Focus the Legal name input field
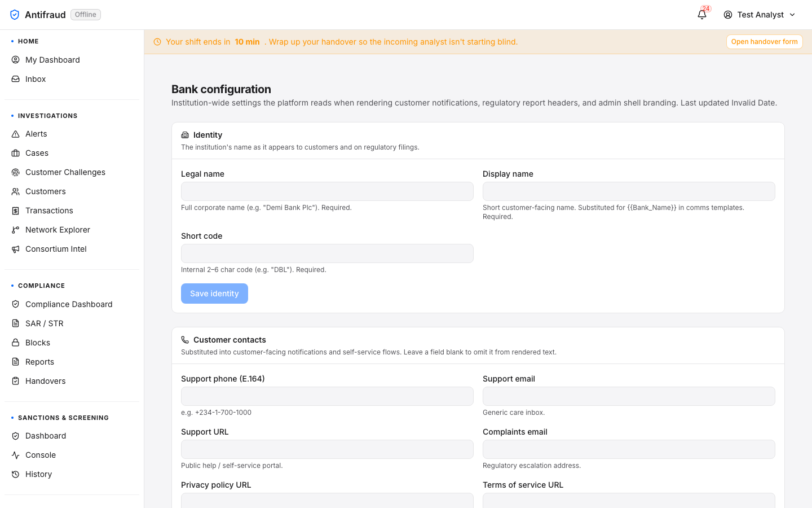This screenshot has height=508, width=812. tap(327, 191)
